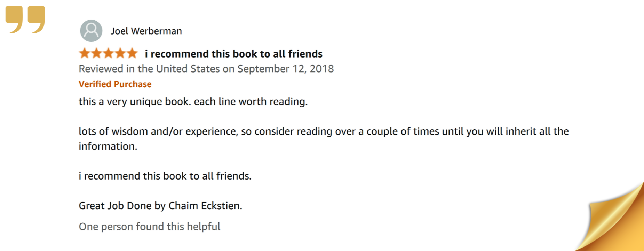644x251 pixels.
Task: Click the review date September 12, 2018
Action: [285, 69]
